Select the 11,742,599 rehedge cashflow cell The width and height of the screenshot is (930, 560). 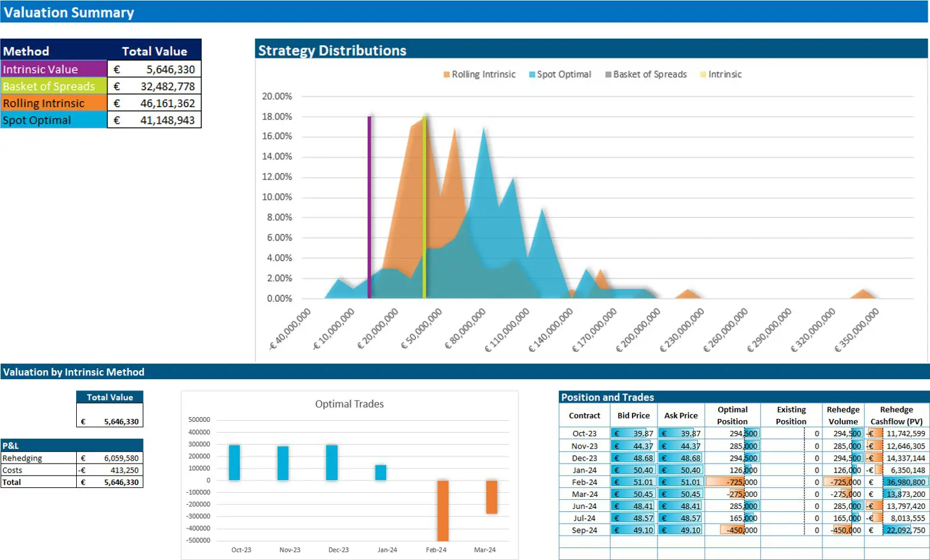[x=897, y=434]
